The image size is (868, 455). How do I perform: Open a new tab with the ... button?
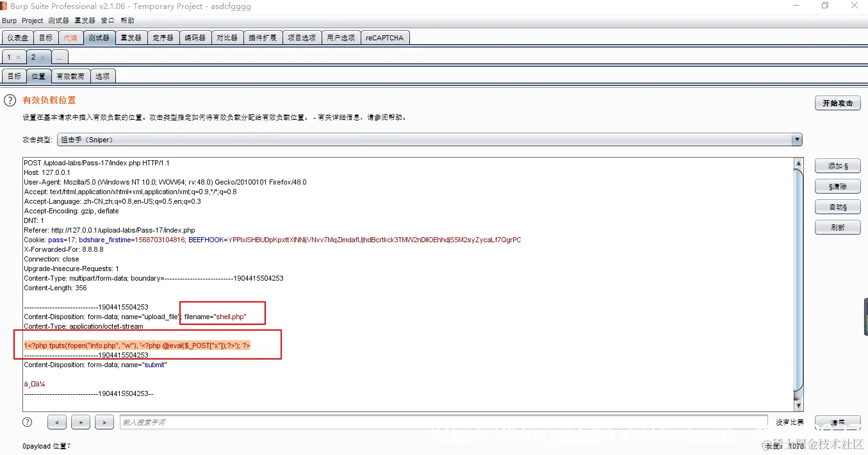[x=60, y=57]
